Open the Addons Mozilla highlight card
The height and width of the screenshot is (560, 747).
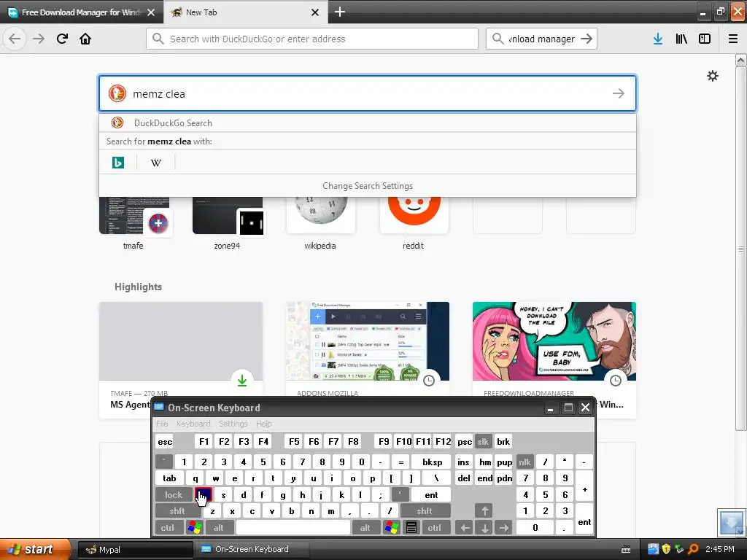[368, 350]
